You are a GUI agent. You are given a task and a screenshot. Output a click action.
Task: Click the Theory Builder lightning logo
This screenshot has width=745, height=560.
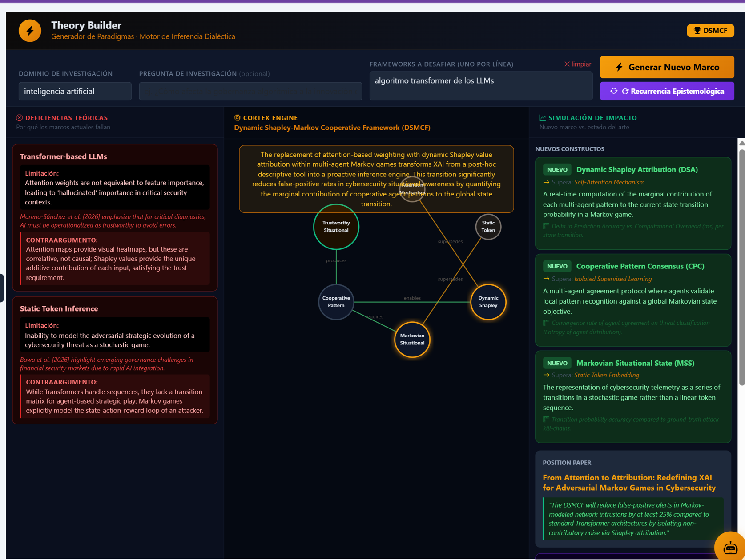[30, 31]
